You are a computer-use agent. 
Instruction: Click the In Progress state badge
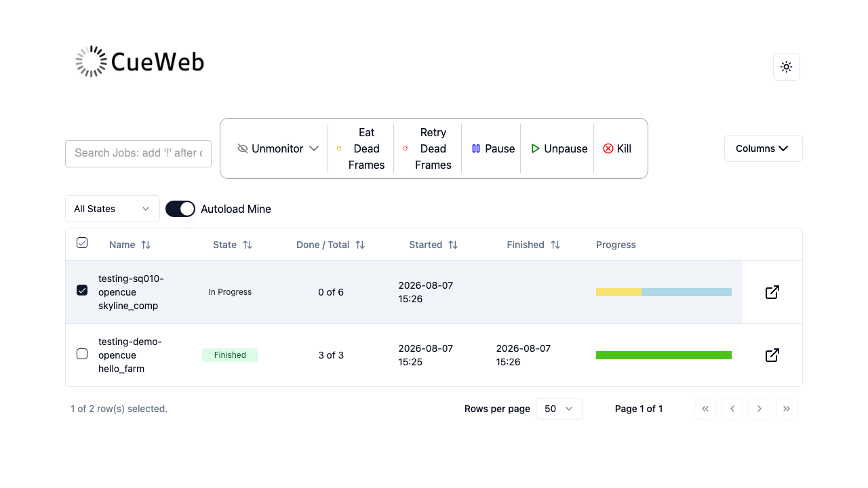[x=230, y=292]
